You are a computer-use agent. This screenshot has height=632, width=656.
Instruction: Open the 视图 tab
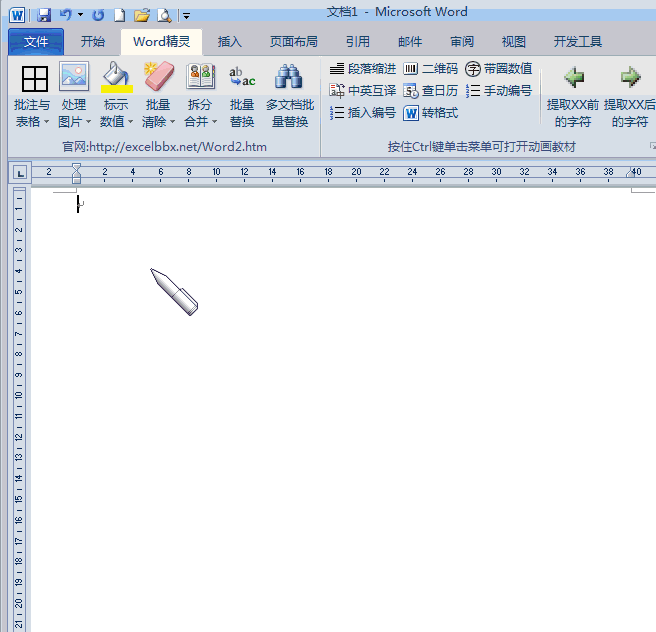(x=514, y=42)
